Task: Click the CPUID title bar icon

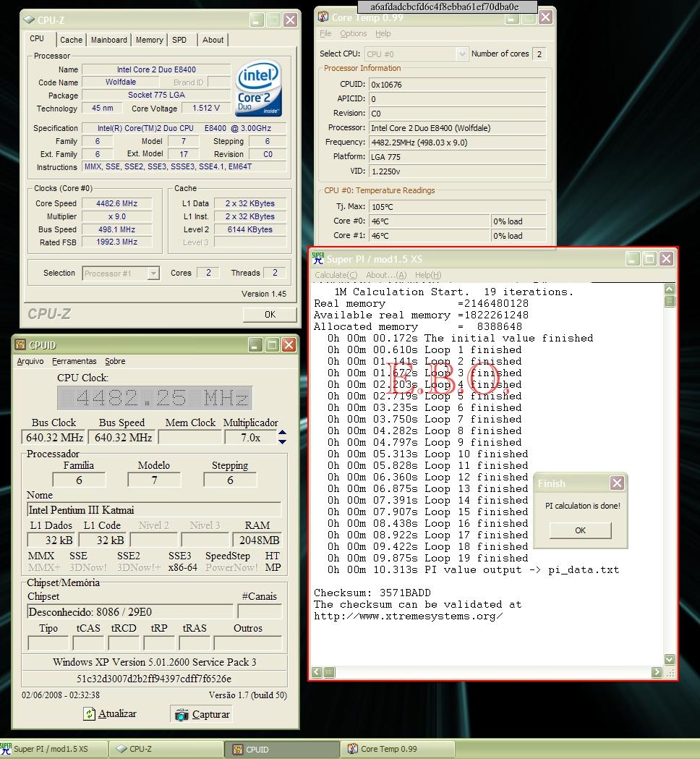Action: [x=20, y=344]
